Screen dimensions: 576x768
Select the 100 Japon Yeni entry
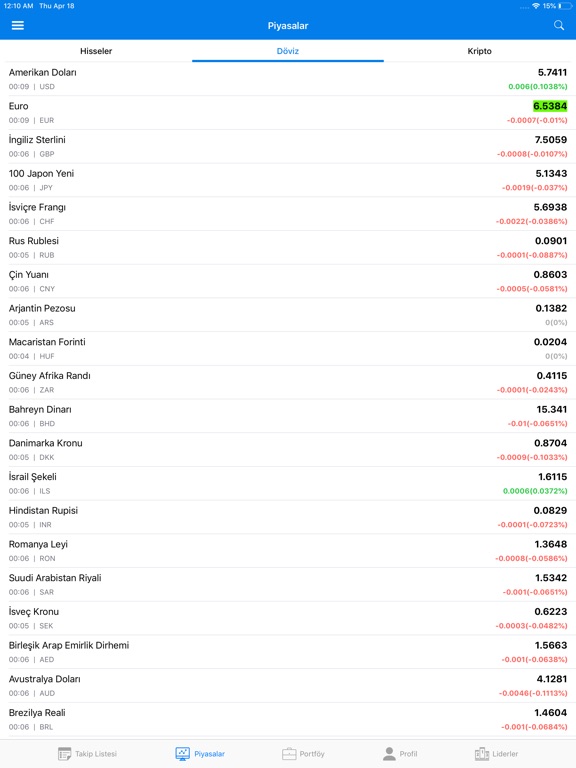[288, 180]
